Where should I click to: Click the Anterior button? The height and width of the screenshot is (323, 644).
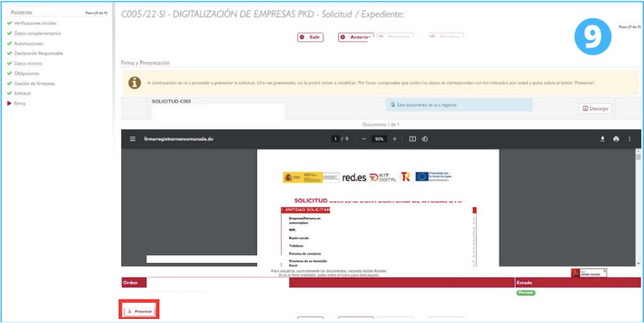(355, 37)
